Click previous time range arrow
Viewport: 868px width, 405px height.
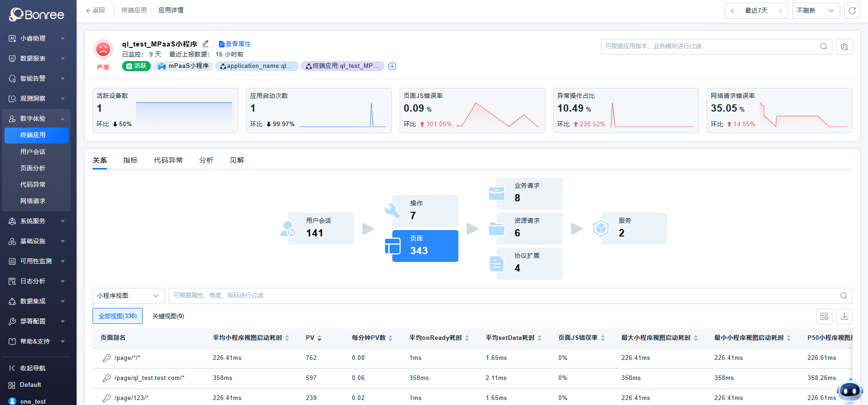click(732, 10)
